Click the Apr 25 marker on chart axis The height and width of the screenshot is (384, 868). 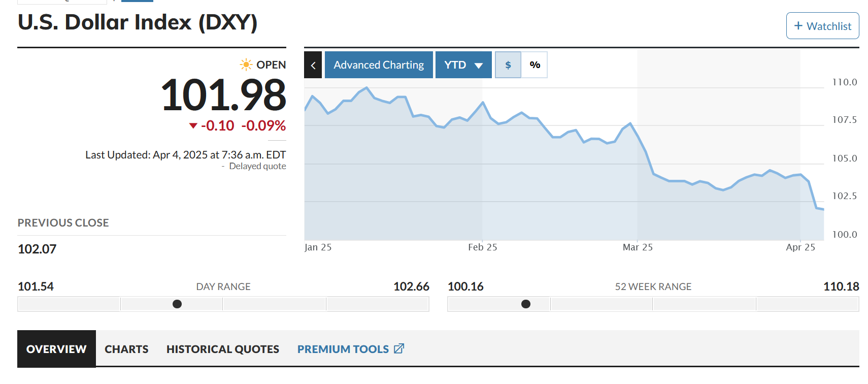coord(800,247)
